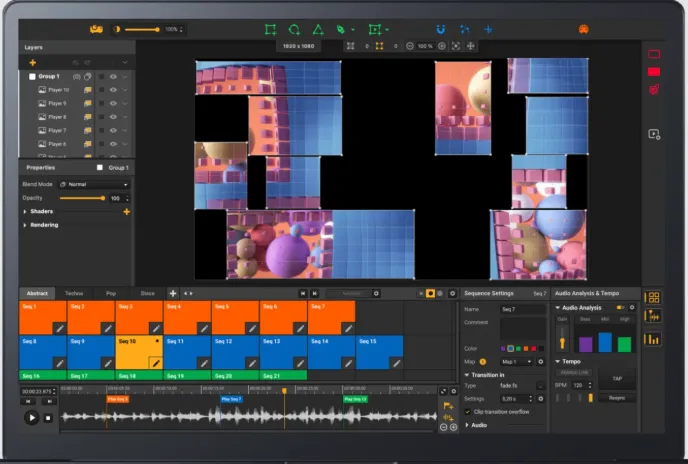Expand the Shaders section
The image size is (688, 464).
25,212
